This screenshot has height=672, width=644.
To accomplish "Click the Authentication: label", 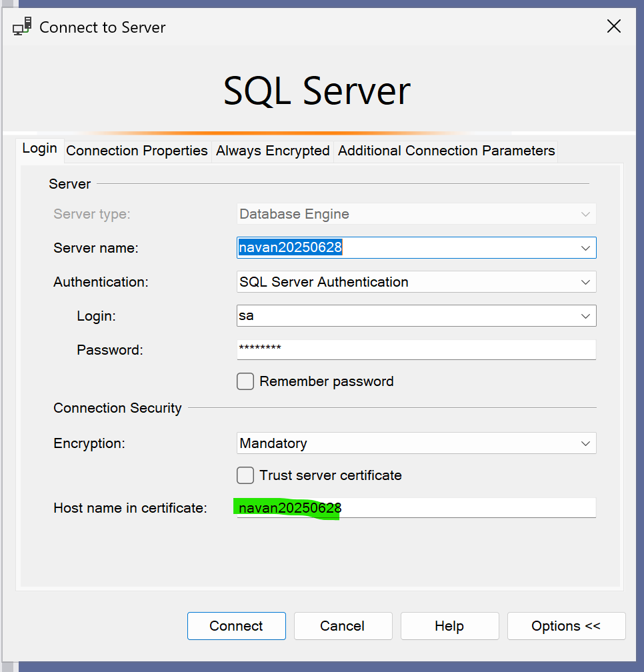I will (x=101, y=282).
